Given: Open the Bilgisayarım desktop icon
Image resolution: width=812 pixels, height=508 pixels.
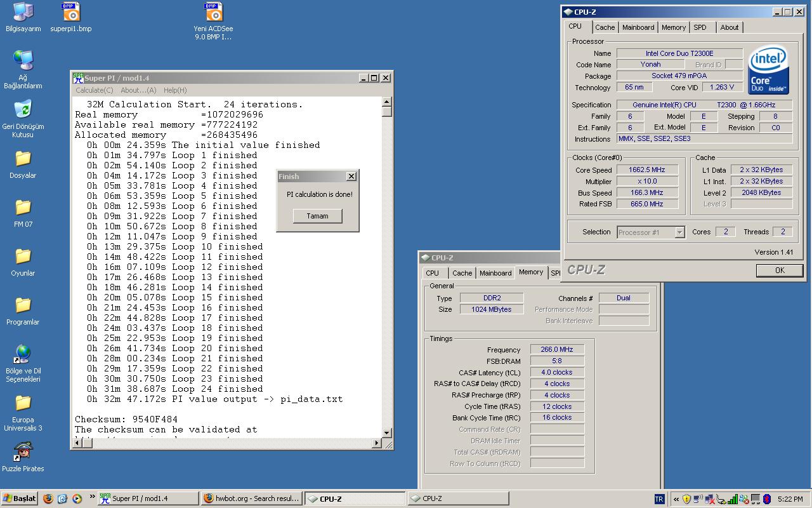Looking at the screenshot, I should pyautogui.click(x=23, y=17).
